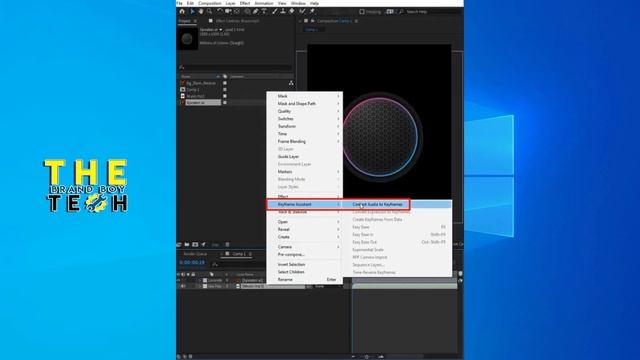Open the Window menu

click(298, 3)
